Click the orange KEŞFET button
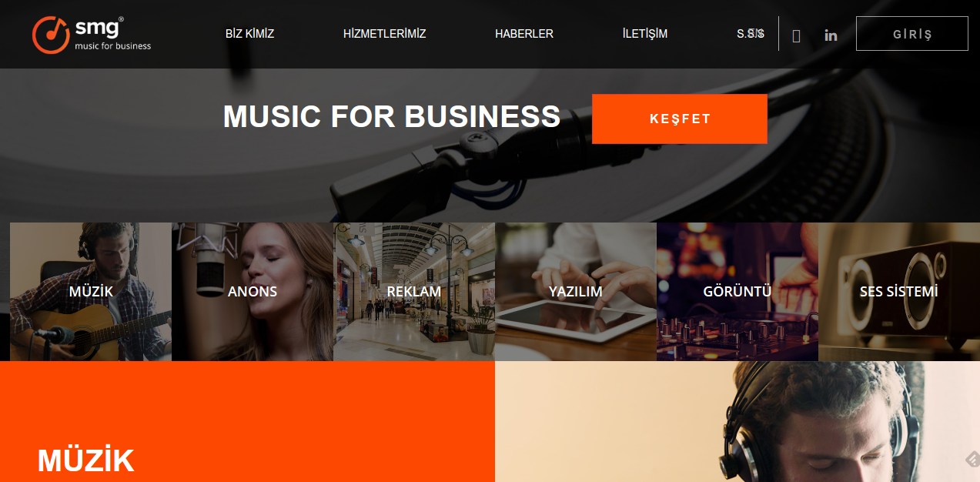Viewport: 980px width, 482px height. pos(680,119)
